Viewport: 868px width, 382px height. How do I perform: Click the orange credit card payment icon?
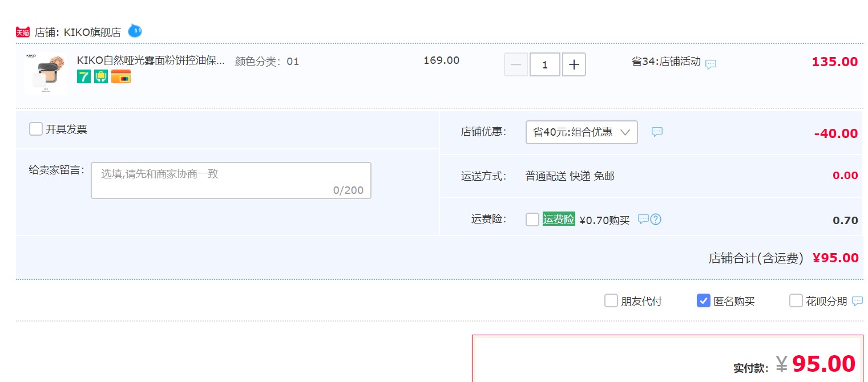click(x=121, y=76)
